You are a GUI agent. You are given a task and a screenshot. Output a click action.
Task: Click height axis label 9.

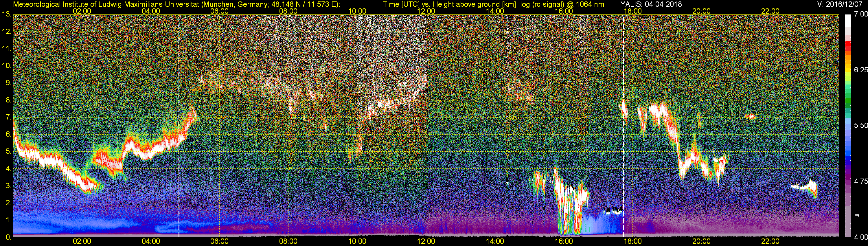8,83
